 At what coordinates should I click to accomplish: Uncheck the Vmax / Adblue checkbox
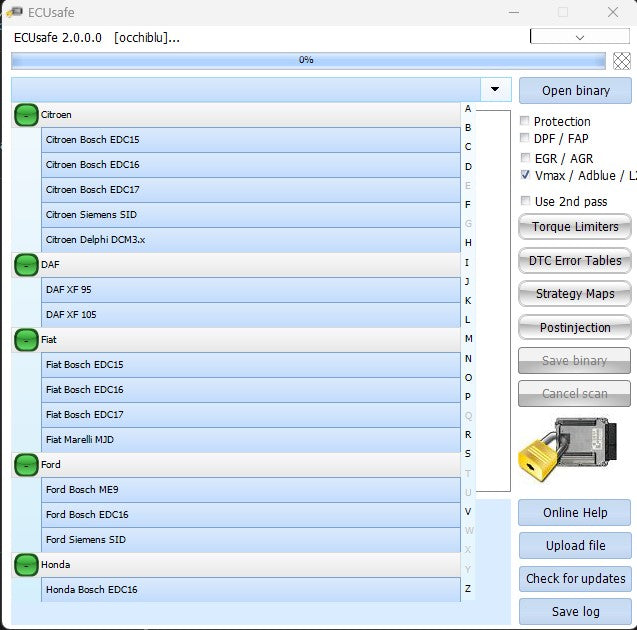tap(525, 175)
